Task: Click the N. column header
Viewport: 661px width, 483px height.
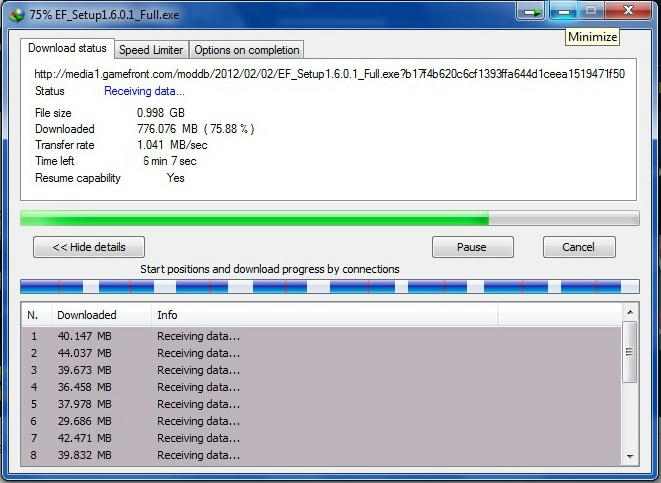Action: [36, 315]
